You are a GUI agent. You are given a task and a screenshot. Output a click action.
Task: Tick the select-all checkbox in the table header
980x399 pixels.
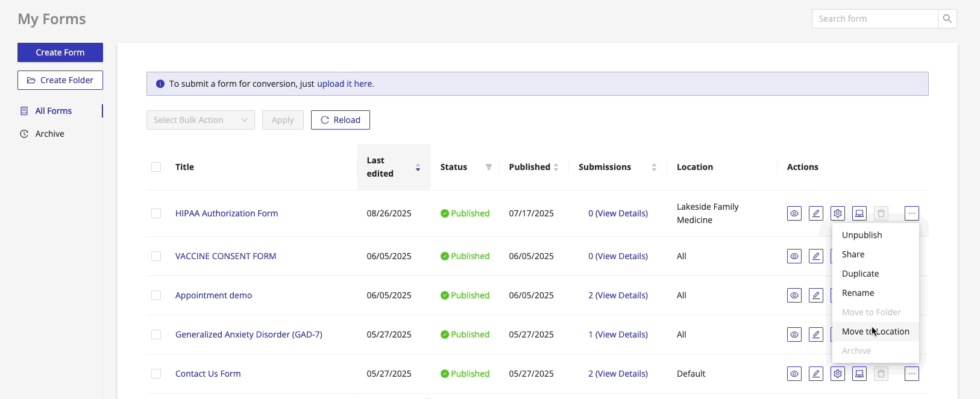(156, 167)
